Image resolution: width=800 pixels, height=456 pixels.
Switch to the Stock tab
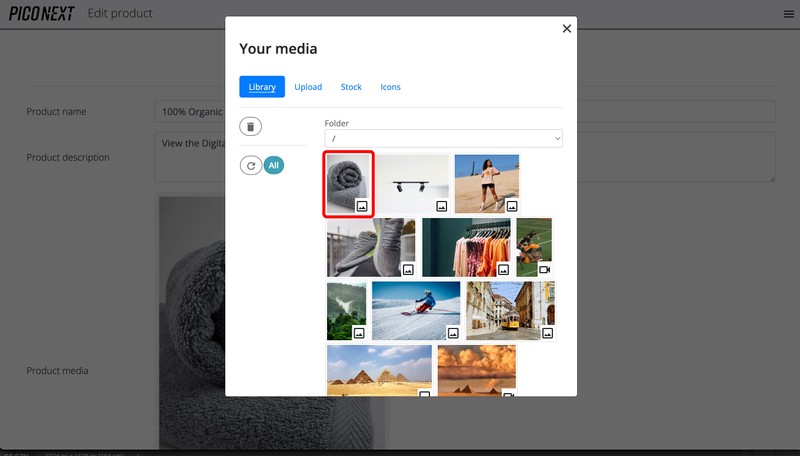click(x=351, y=87)
